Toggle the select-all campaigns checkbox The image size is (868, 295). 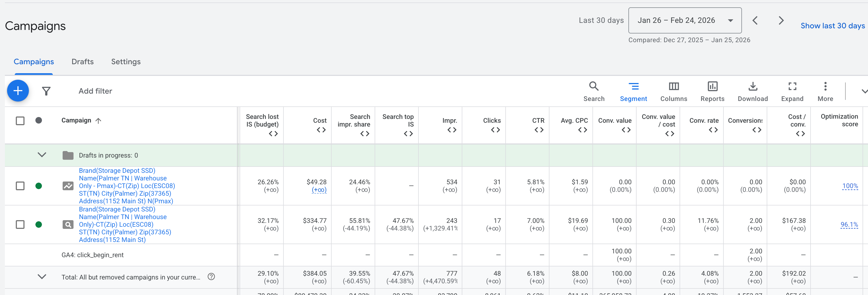20,121
